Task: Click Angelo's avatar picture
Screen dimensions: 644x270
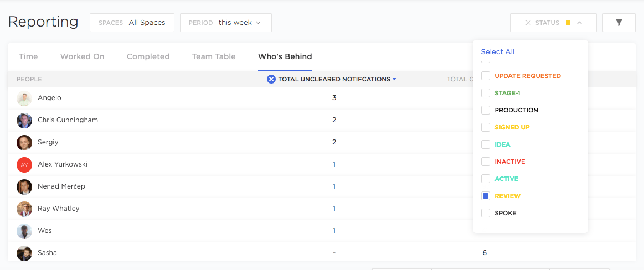Action: [24, 98]
